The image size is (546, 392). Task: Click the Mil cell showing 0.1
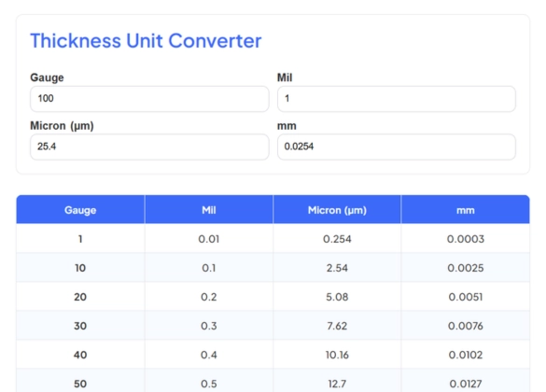(209, 268)
